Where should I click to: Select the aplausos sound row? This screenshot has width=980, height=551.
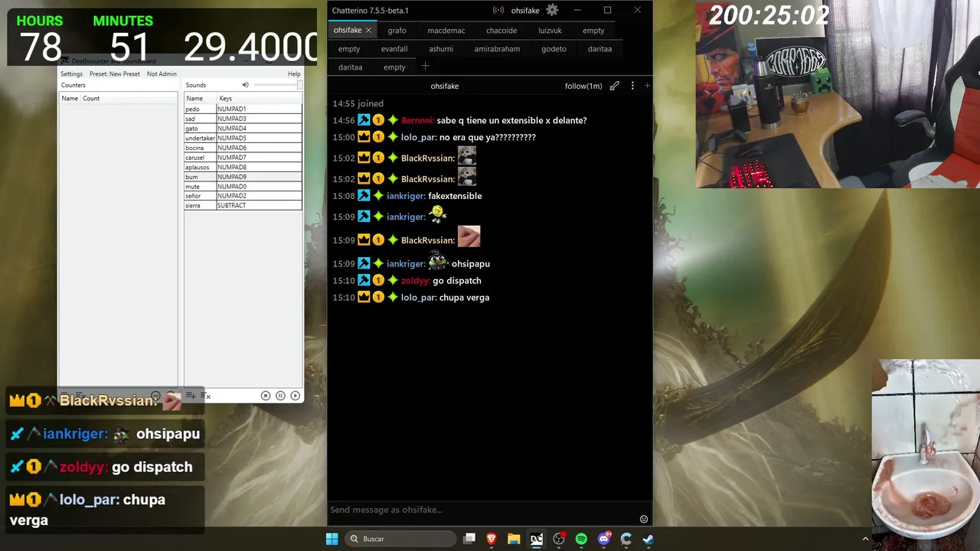point(243,167)
